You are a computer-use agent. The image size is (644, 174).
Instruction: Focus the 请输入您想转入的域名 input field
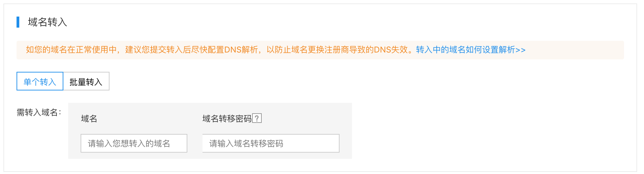134,143
